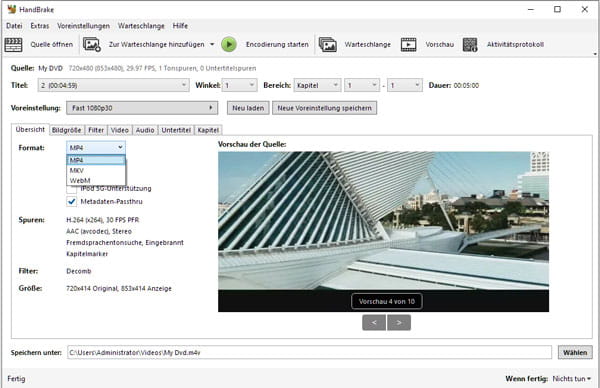Uncheck the Metadaten-Passthru checkbox
600x388 pixels.
71,201
